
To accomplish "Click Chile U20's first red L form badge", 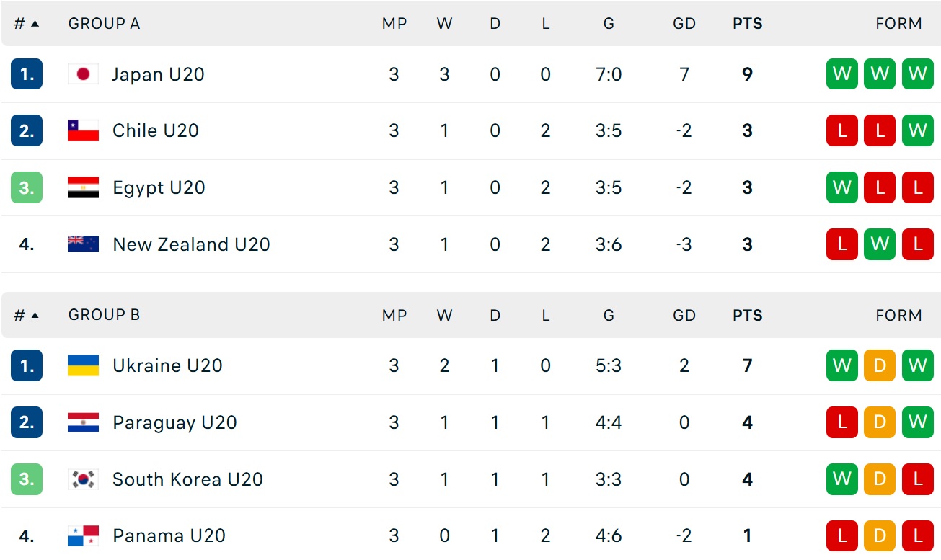I will 842,130.
